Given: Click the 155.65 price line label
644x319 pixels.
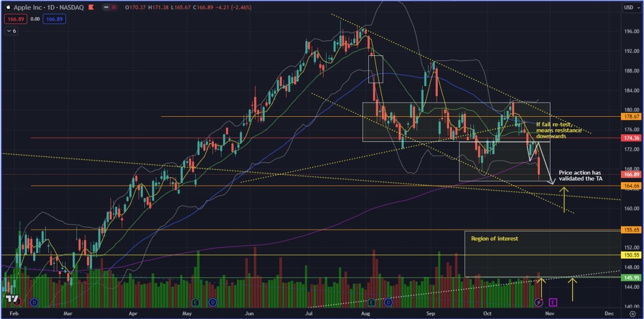Looking at the screenshot, I should click(x=632, y=230).
